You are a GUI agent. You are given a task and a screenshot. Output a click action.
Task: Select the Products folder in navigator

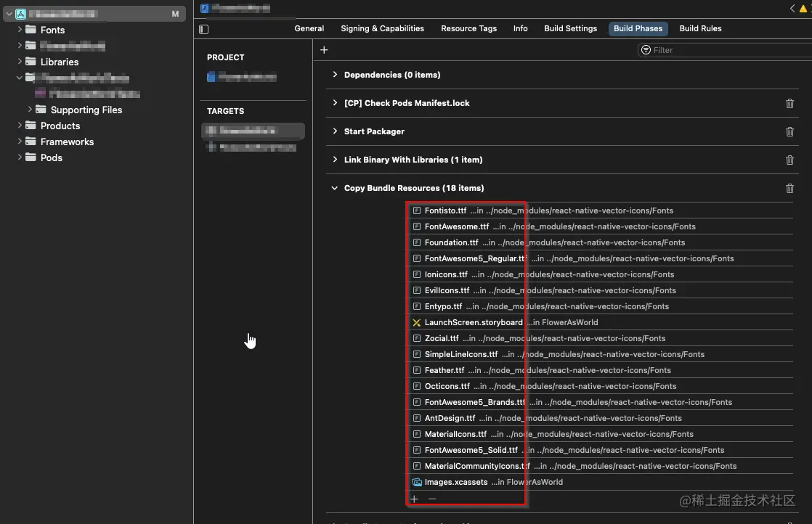tap(60, 126)
